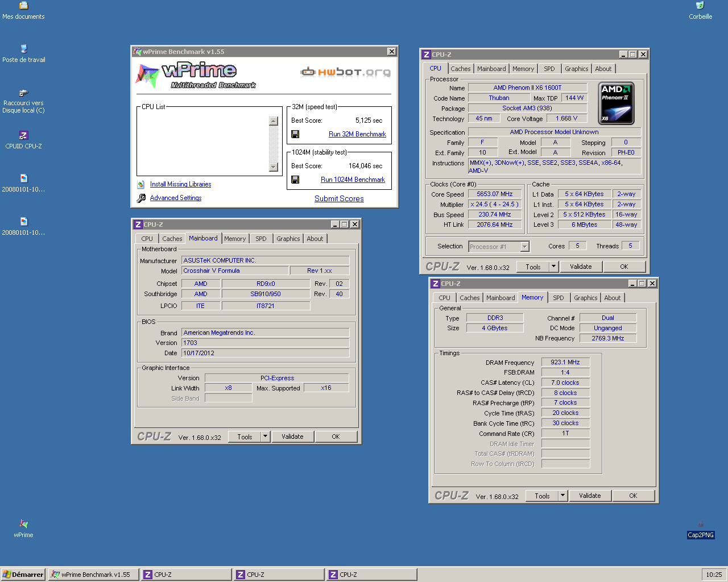Open Processor #1 selection dropdown
The image size is (728, 582).
click(524, 247)
